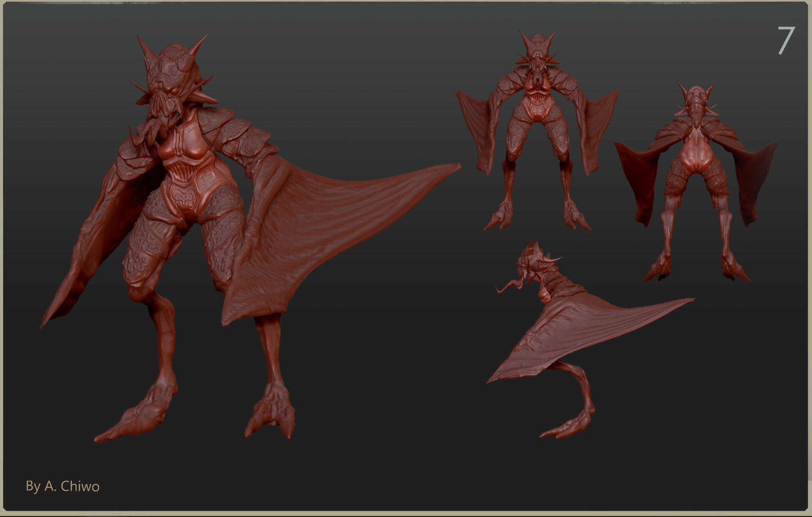Click the large creature's right horn-like ear

(199, 45)
